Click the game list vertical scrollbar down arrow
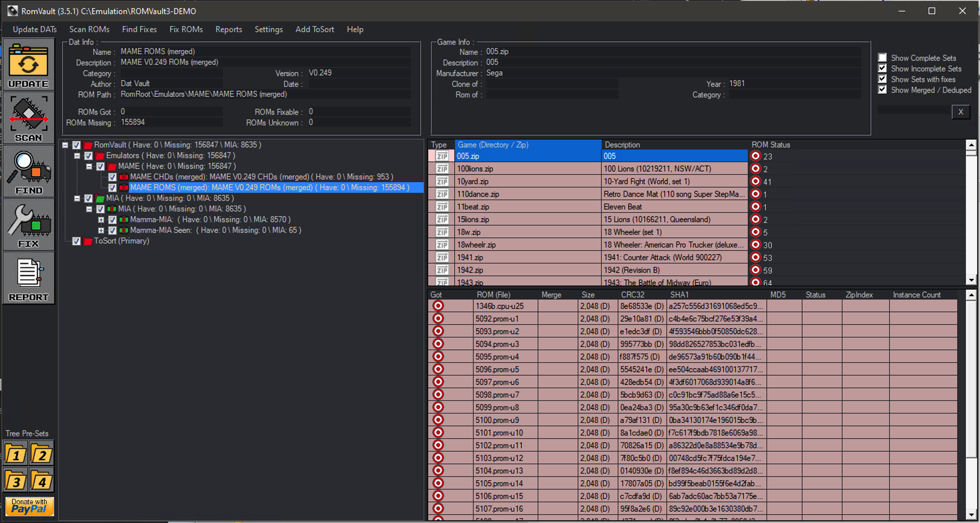 (971, 280)
